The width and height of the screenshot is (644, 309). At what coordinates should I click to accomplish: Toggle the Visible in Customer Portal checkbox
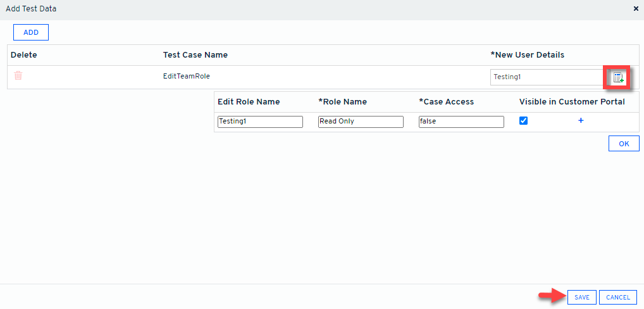[523, 121]
